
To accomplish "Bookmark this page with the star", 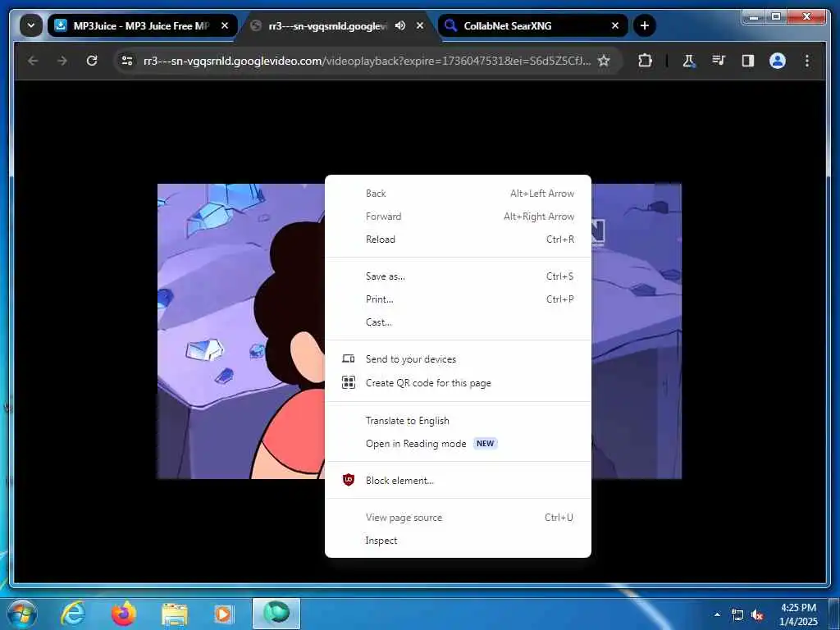I will [x=604, y=61].
